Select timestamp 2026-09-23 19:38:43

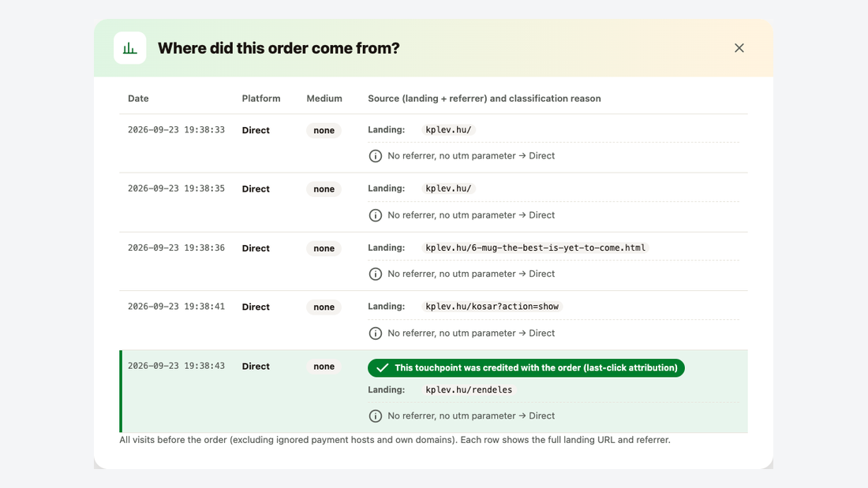[176, 366]
